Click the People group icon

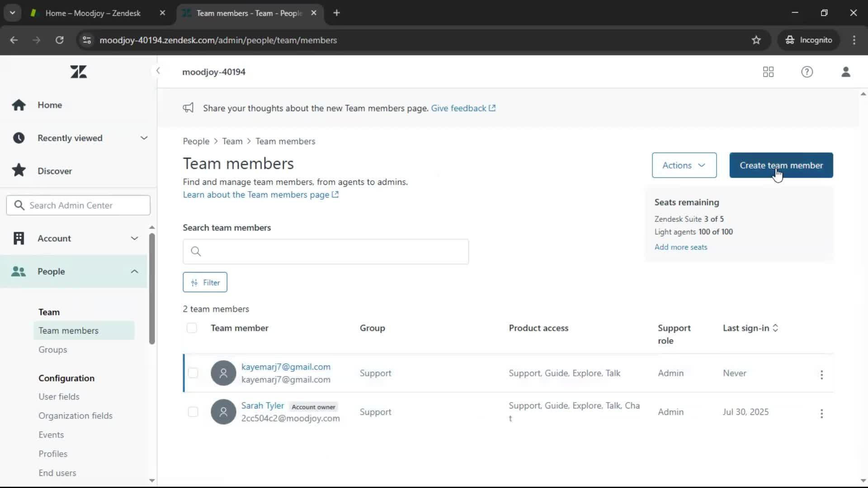(19, 271)
